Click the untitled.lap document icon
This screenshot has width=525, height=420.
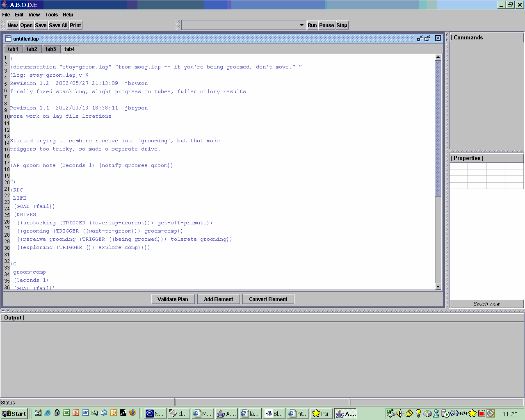8,39
